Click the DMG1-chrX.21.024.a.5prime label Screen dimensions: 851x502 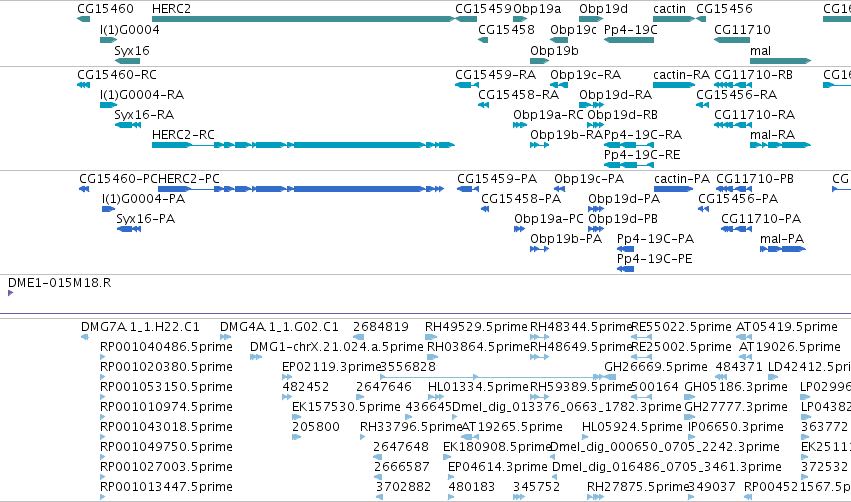pyautogui.click(x=336, y=346)
